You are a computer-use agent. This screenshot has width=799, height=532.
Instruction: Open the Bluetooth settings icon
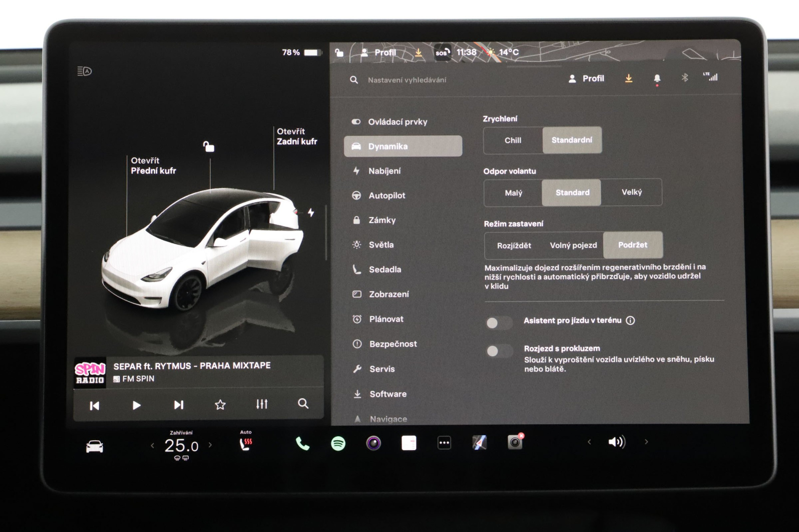point(685,78)
